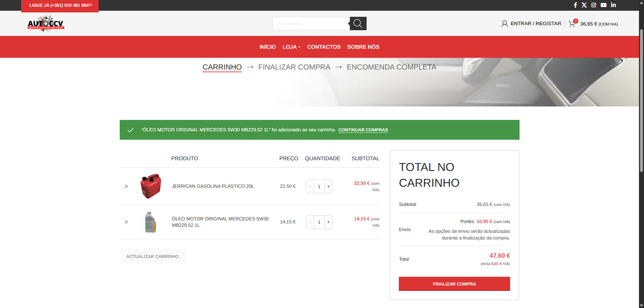Open the LinkedIn social icon
This screenshot has height=308, width=644.
613,5
